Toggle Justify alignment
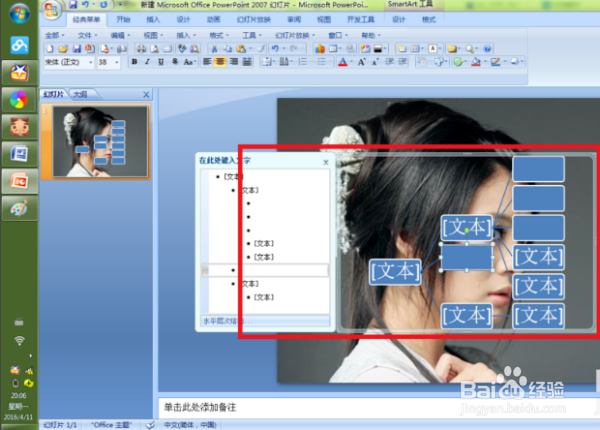Image resolution: width=600 pixels, height=430 pixels. pyautogui.click(x=247, y=62)
